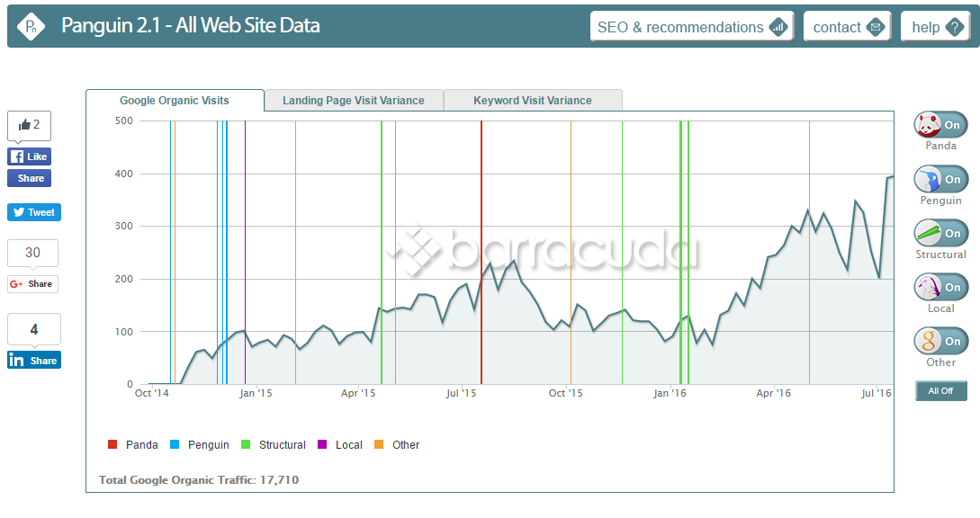Click the thumbs-up like count box
The image size is (980, 518).
pyautogui.click(x=29, y=126)
